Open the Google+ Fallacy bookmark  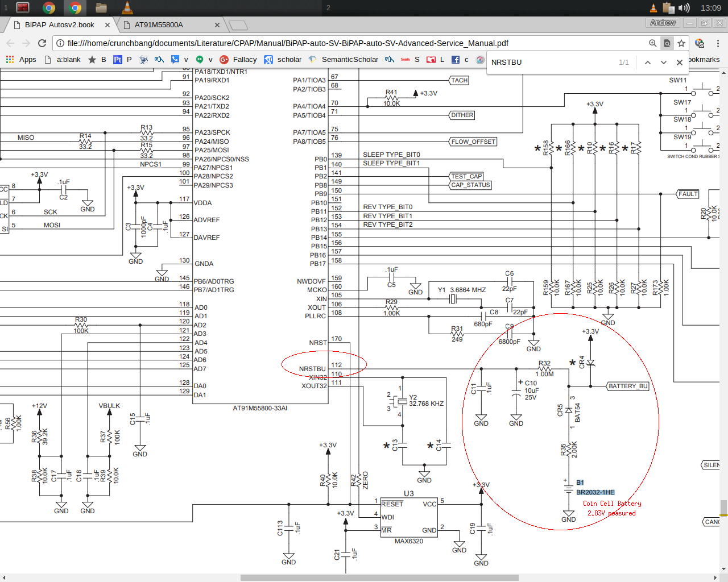pyautogui.click(x=238, y=60)
